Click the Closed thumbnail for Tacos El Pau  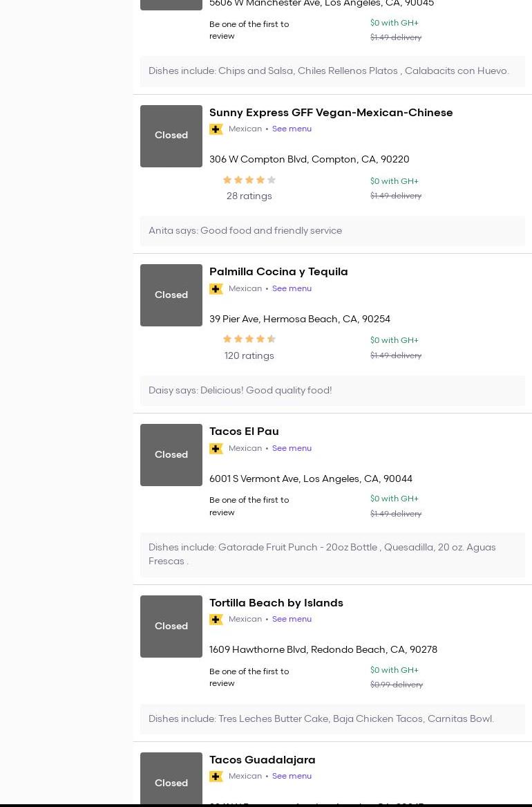pyautogui.click(x=171, y=455)
